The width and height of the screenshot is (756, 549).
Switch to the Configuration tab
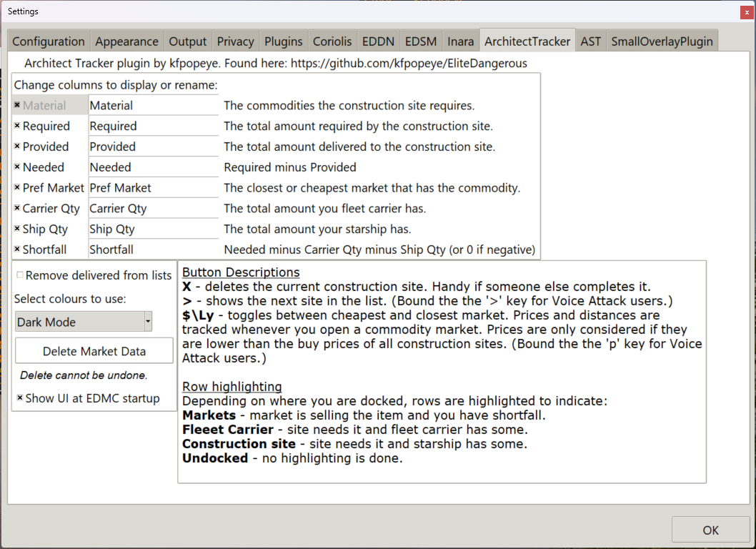(x=48, y=41)
